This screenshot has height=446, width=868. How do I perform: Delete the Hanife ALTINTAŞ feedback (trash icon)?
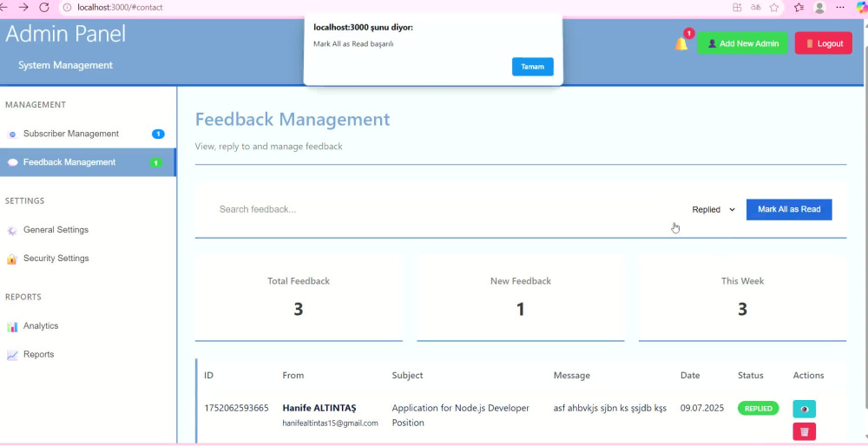pyautogui.click(x=805, y=431)
